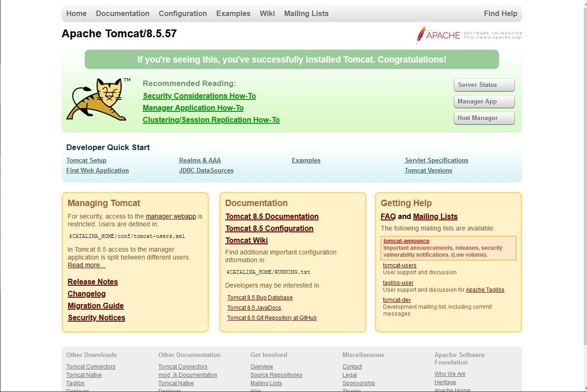
Task: Open the Security Notices link
Action: click(96, 317)
